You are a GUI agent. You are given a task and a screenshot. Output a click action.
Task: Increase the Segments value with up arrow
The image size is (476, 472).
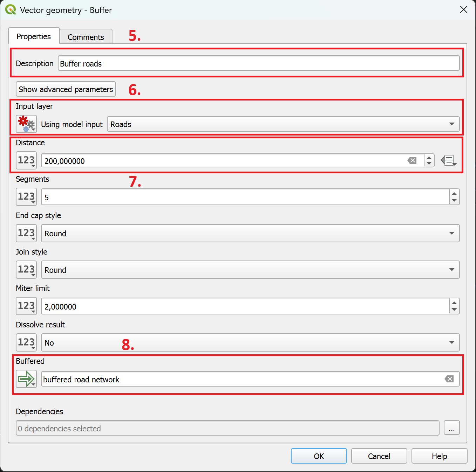454,194
